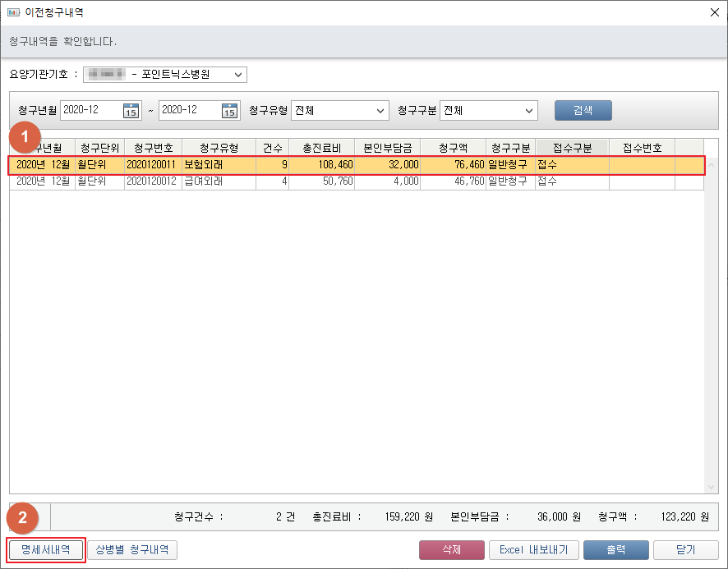Open calendar picker for end month
Viewport: 728px width, 569px height.
(x=230, y=111)
